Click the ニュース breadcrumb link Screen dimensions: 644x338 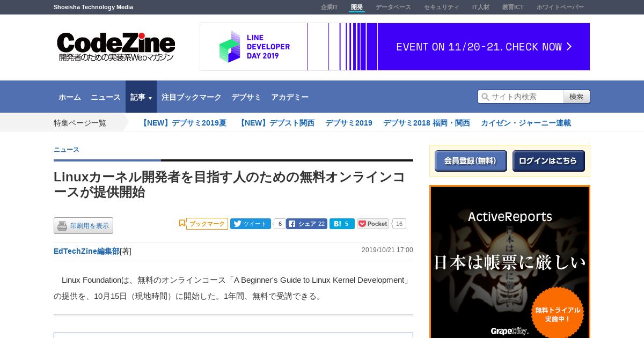(67, 150)
